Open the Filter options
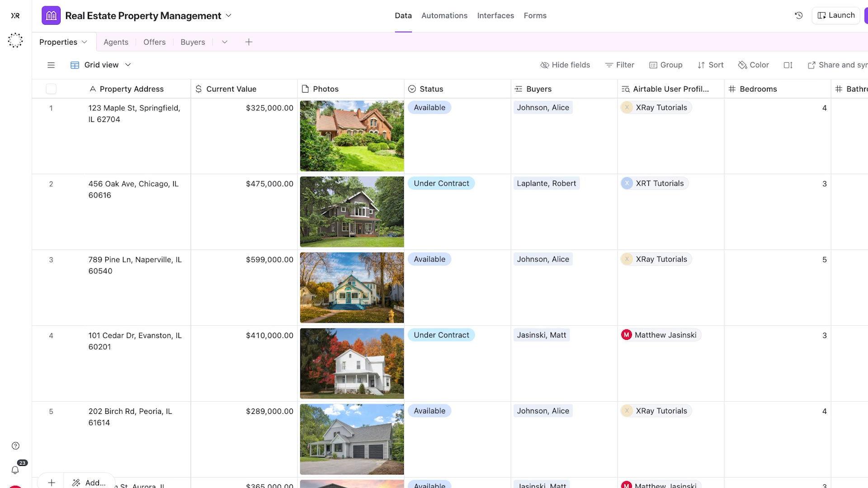Screen dimensions: 868x488 pyautogui.click(x=619, y=65)
